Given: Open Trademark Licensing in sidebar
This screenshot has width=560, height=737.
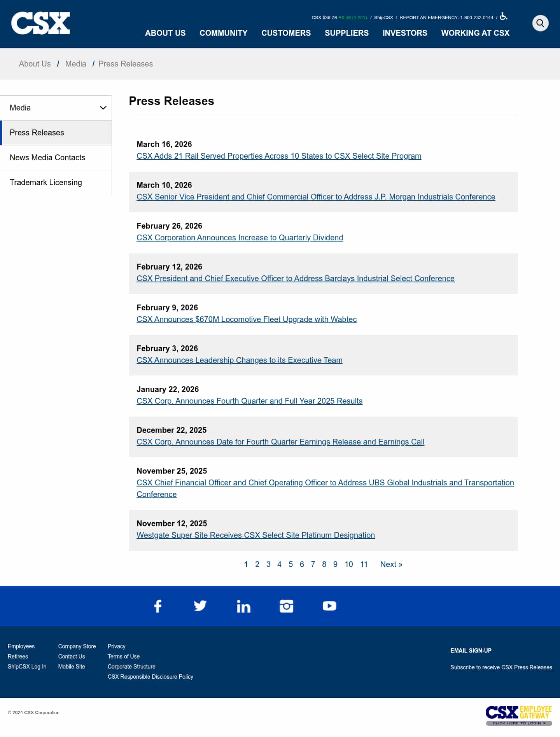Looking at the screenshot, I should tap(46, 182).
